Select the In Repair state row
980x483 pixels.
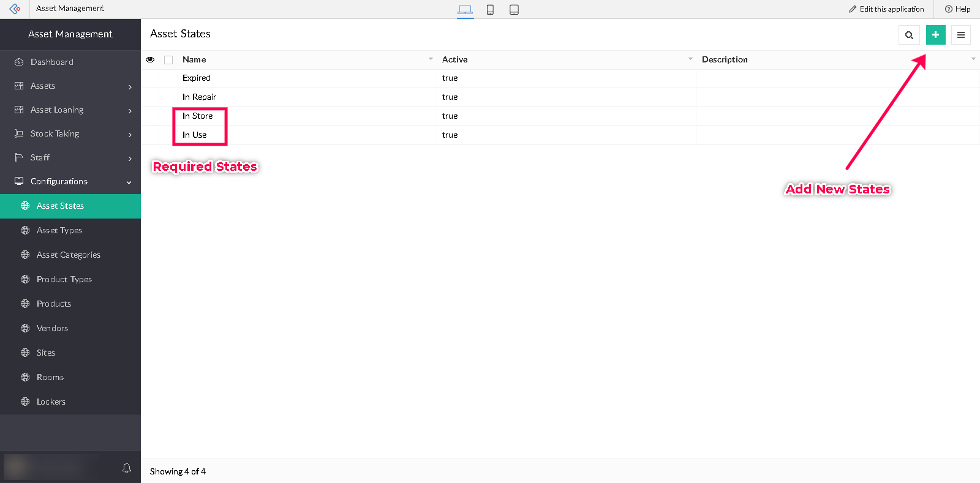tap(560, 97)
